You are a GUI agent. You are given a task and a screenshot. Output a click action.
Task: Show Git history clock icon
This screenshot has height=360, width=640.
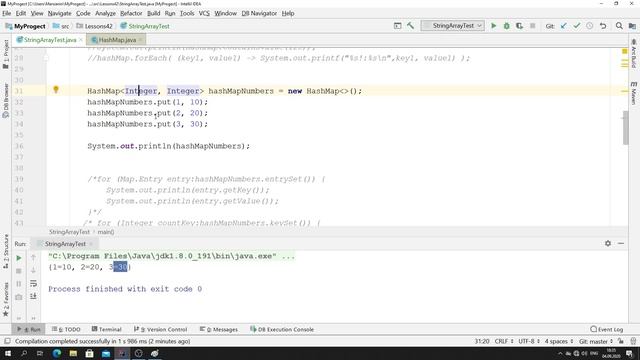[590, 26]
